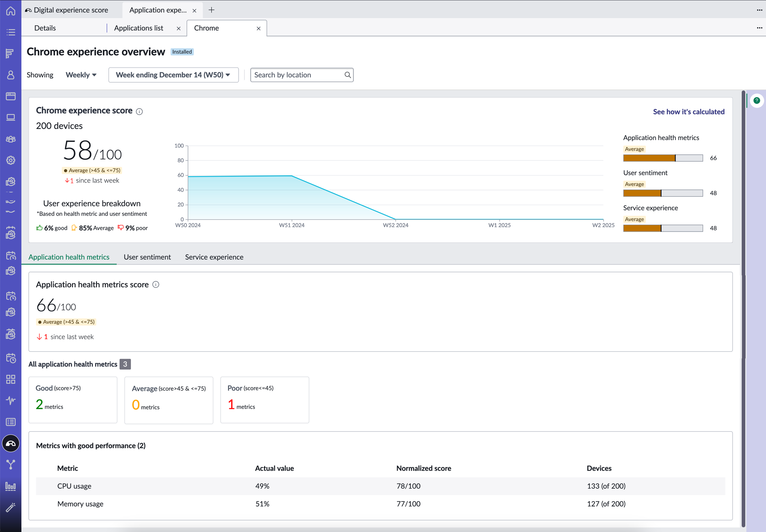The height and width of the screenshot is (532, 766).
Task: Select Application health metrics section tab
Action: [x=69, y=257]
